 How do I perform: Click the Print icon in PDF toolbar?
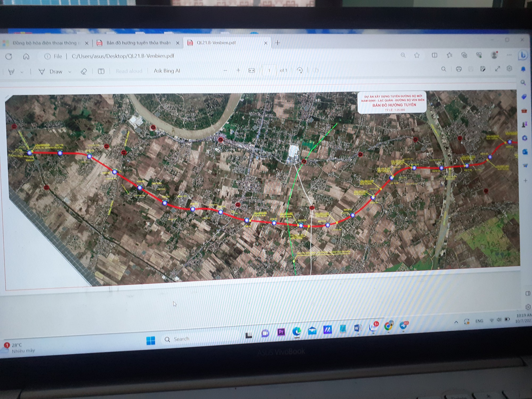tap(459, 69)
